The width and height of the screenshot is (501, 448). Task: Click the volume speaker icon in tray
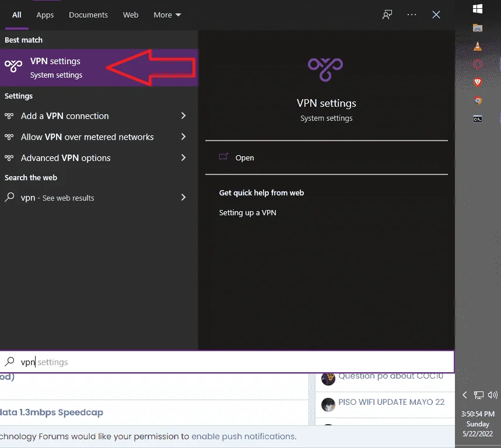pos(492,395)
